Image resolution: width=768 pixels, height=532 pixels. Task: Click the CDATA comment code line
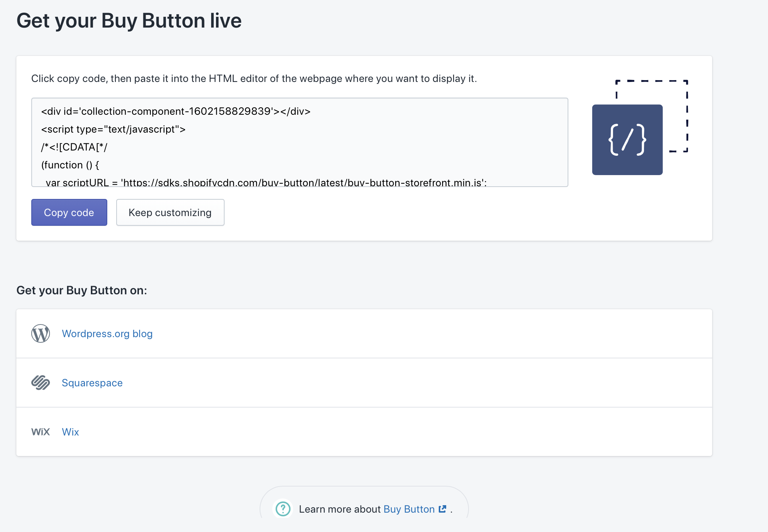pyautogui.click(x=74, y=147)
